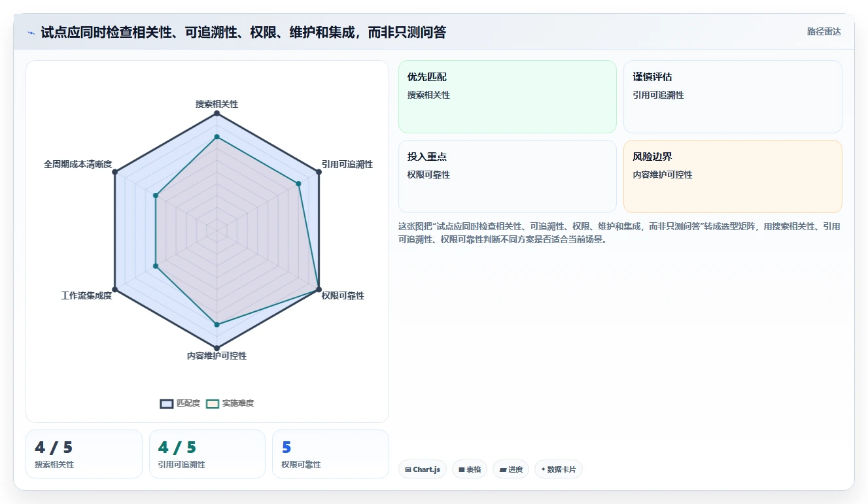Viewport: 868px width, 504px height.
Task: Click the 表格 tag
Action: [470, 469]
